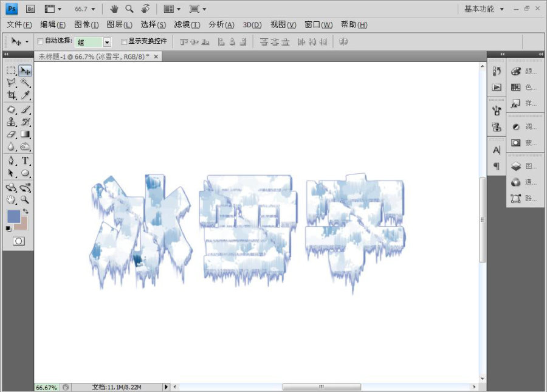Open the Swatches panel
The height and width of the screenshot is (392, 547).
[x=524, y=87]
